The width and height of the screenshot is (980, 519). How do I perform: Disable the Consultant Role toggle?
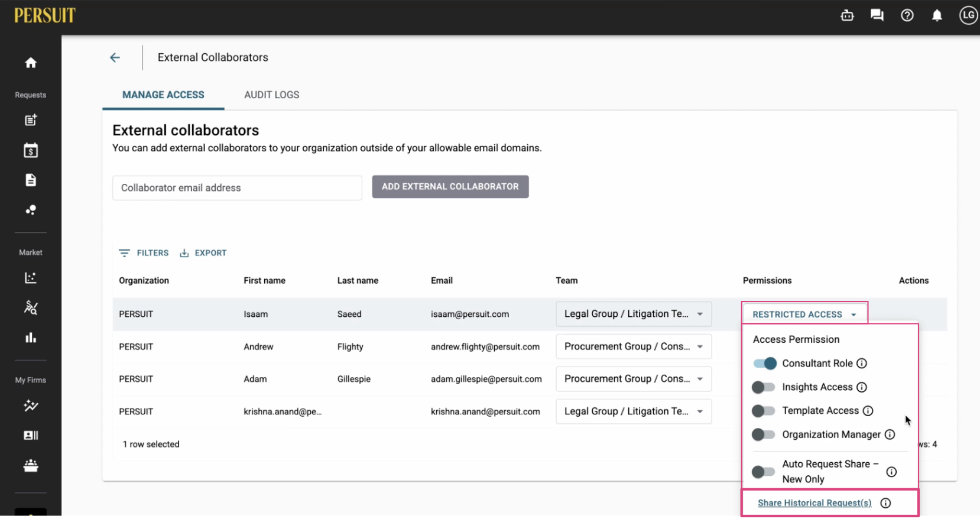pos(764,364)
